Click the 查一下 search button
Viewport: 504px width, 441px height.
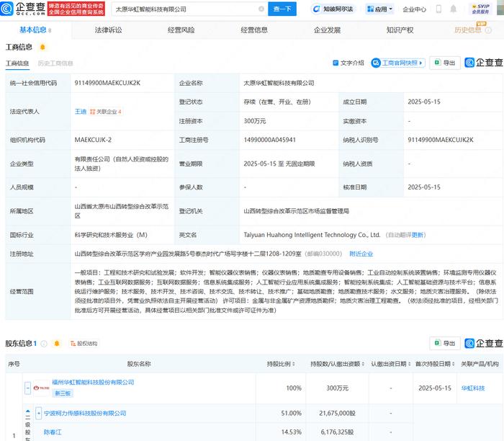tap(282, 9)
